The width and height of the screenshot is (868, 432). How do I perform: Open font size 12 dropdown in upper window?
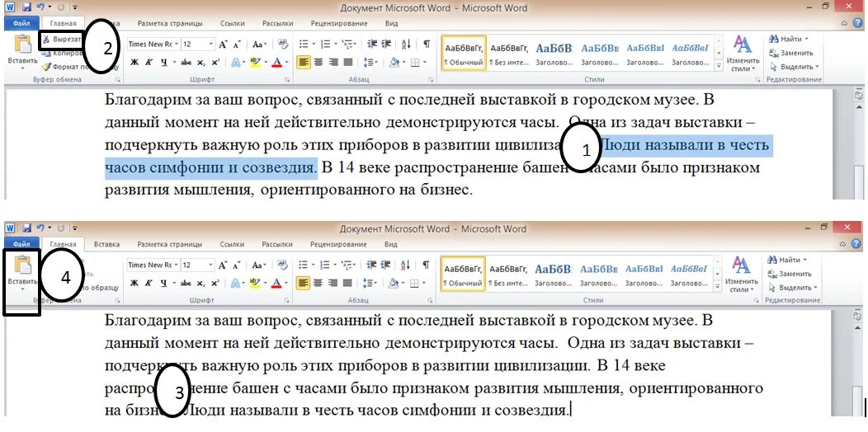(x=211, y=45)
